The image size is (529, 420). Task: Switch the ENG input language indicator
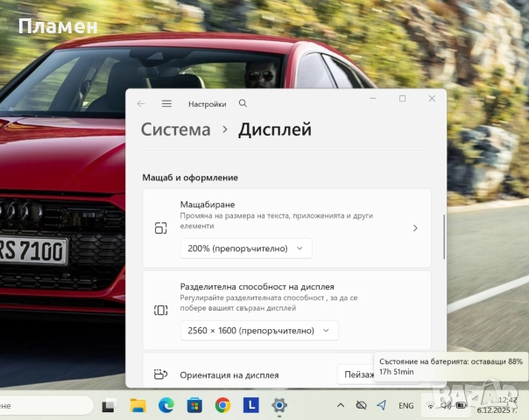tap(406, 406)
